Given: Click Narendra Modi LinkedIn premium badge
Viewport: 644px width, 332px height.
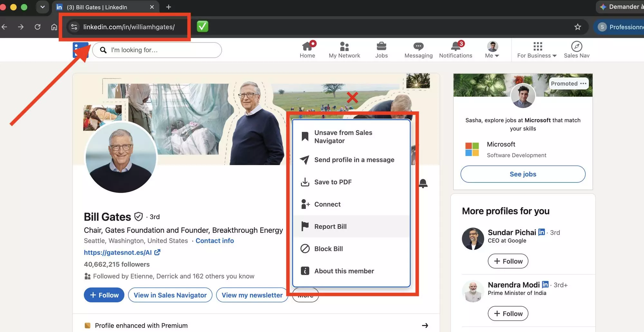Looking at the screenshot, I should (545, 285).
